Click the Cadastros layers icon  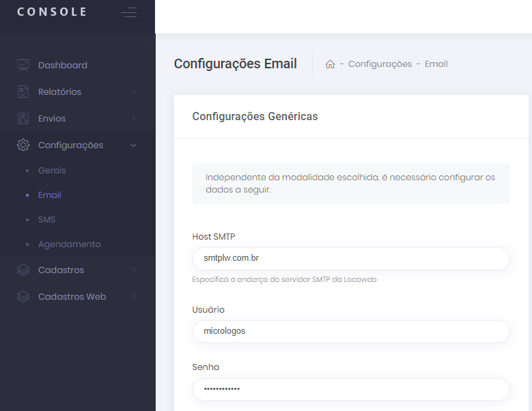pos(23,270)
